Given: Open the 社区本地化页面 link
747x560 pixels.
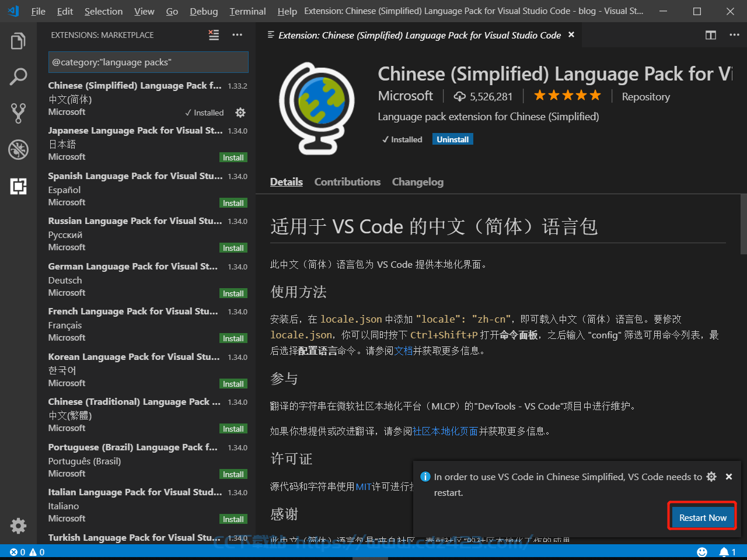Looking at the screenshot, I should [x=445, y=431].
